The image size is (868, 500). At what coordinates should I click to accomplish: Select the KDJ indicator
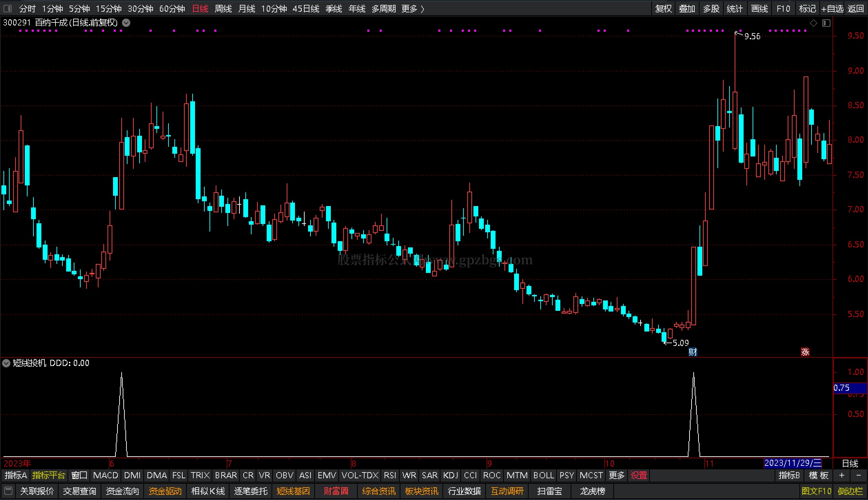pyautogui.click(x=450, y=476)
